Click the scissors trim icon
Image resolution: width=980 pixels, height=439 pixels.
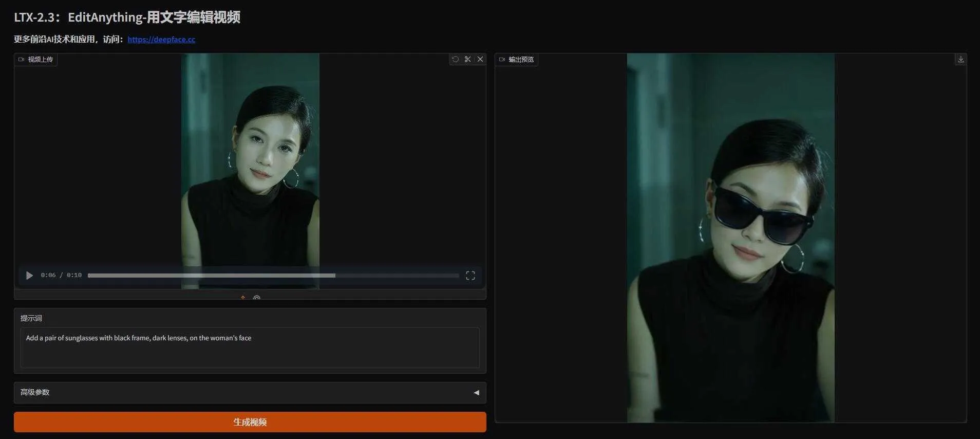[467, 59]
